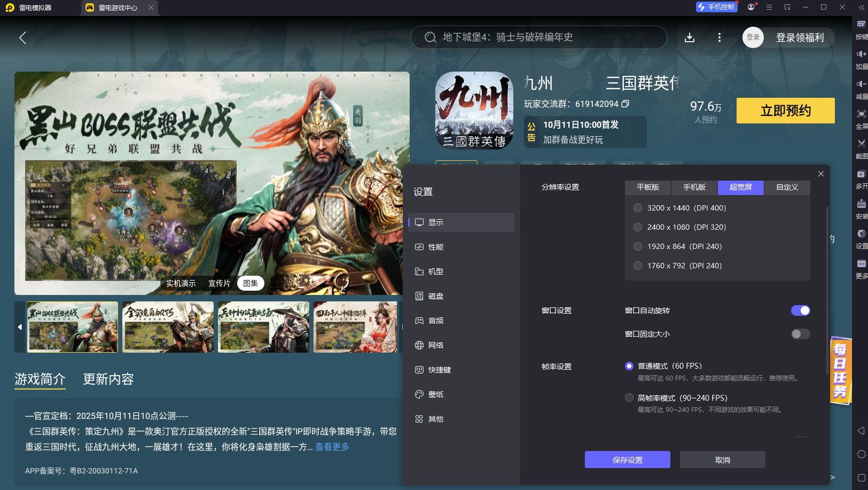Open 磁盘 disk settings section
The image size is (868, 490).
pos(462,296)
